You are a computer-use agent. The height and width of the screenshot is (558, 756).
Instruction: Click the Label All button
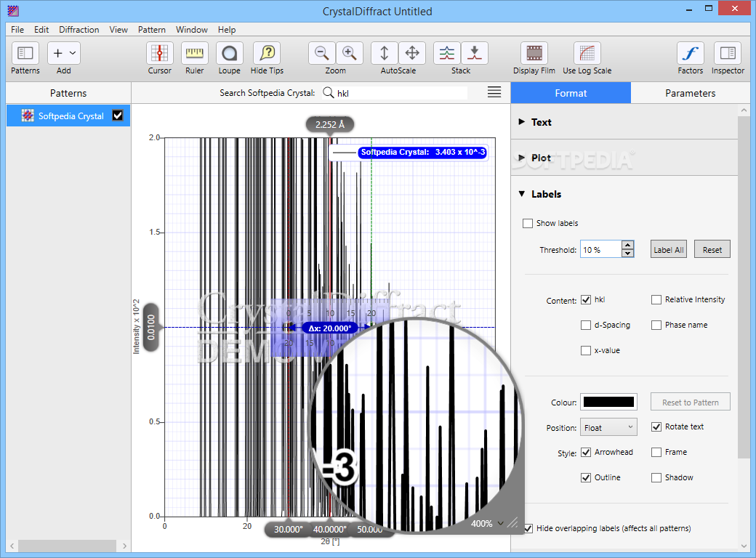click(669, 250)
